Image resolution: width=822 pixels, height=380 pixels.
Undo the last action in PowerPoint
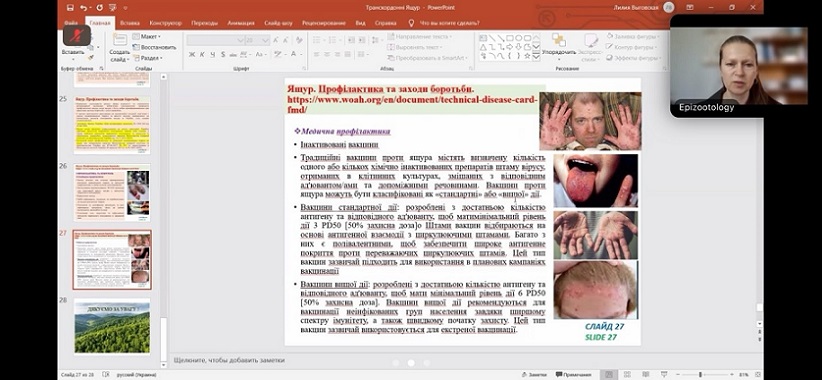pyautogui.click(x=84, y=8)
